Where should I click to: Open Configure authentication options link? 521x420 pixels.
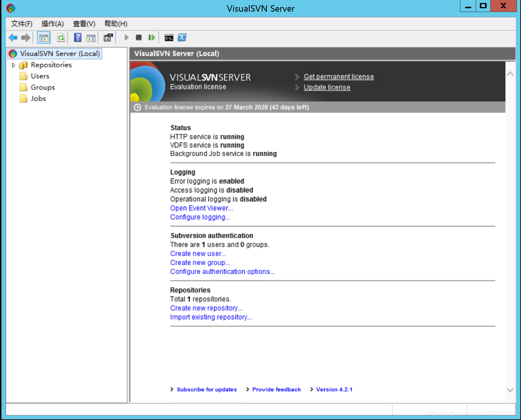click(x=223, y=271)
